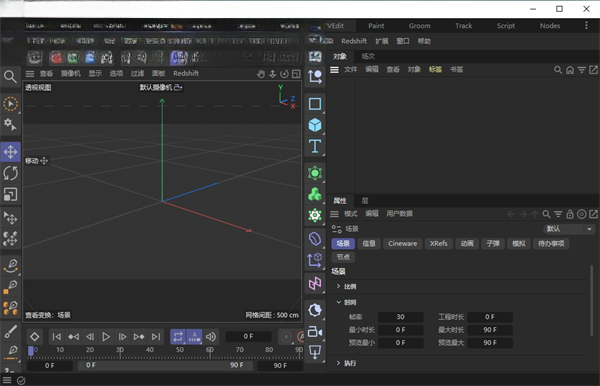Select the Move tool
The image size is (600, 386).
pos(10,152)
